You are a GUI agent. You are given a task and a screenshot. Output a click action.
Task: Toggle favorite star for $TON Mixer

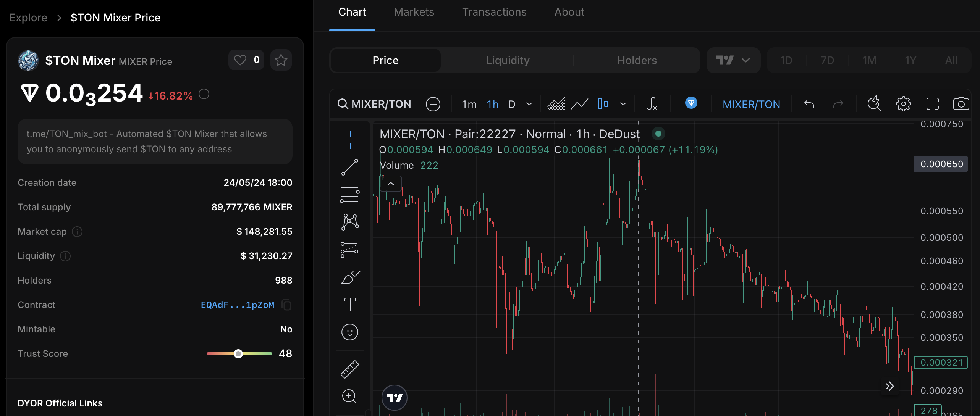(281, 60)
